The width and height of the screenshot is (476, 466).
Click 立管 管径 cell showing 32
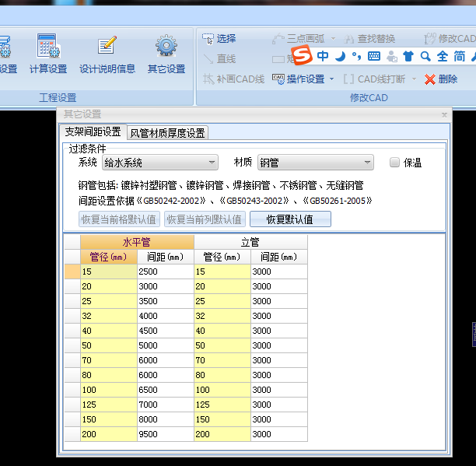[222, 316]
